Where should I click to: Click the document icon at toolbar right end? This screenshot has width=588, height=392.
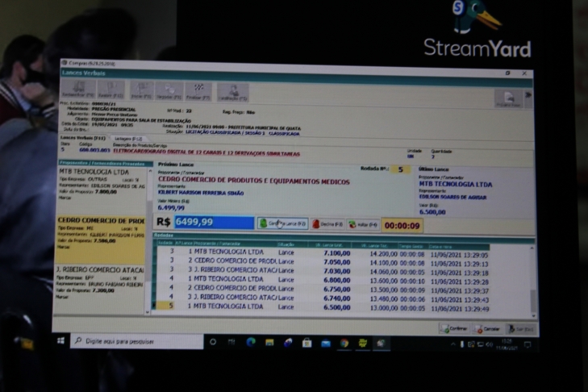pyautogui.click(x=508, y=99)
